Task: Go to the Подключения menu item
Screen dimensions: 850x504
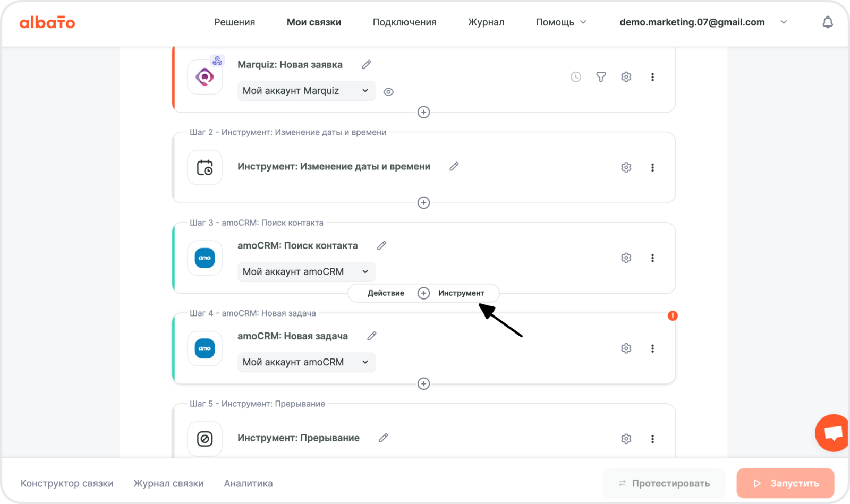Action: (404, 22)
